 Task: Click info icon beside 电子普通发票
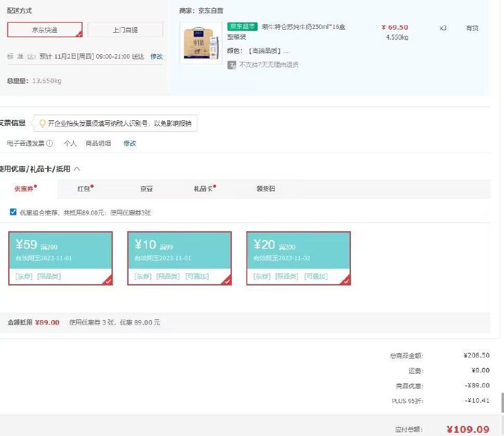pyautogui.click(x=50, y=144)
